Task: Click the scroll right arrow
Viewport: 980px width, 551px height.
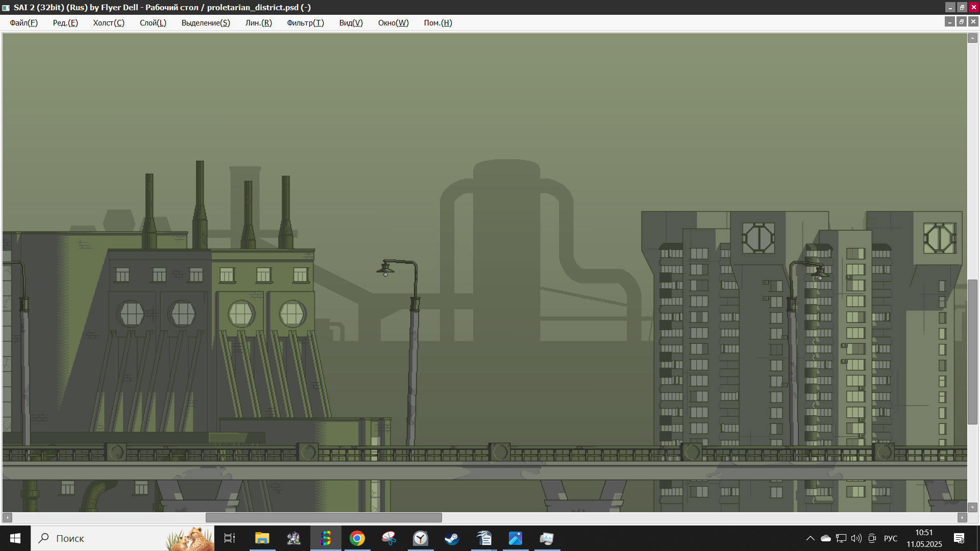Action: (x=962, y=517)
